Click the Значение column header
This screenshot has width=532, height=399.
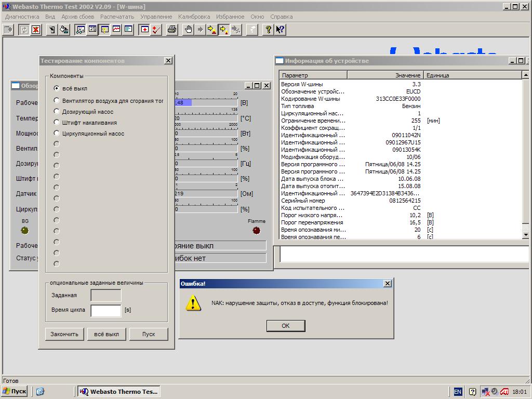(x=385, y=75)
